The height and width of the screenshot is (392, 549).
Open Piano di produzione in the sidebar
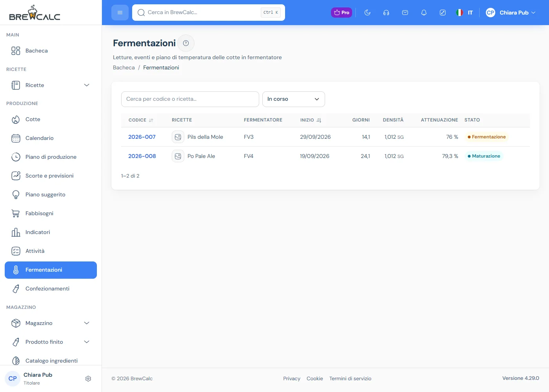(51, 157)
